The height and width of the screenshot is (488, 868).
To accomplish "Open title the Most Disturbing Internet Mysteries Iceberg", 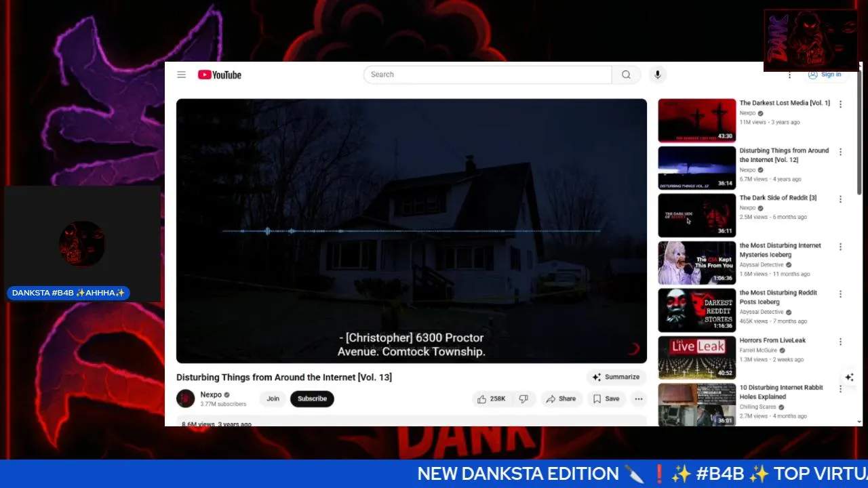I will [x=780, y=250].
